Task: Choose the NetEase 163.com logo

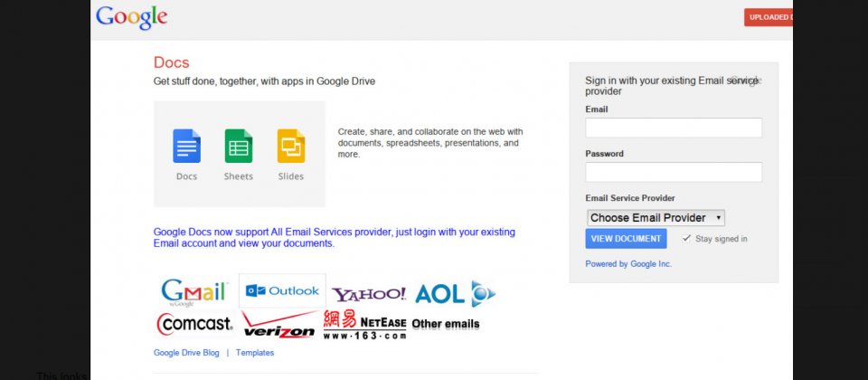Action: point(364,325)
